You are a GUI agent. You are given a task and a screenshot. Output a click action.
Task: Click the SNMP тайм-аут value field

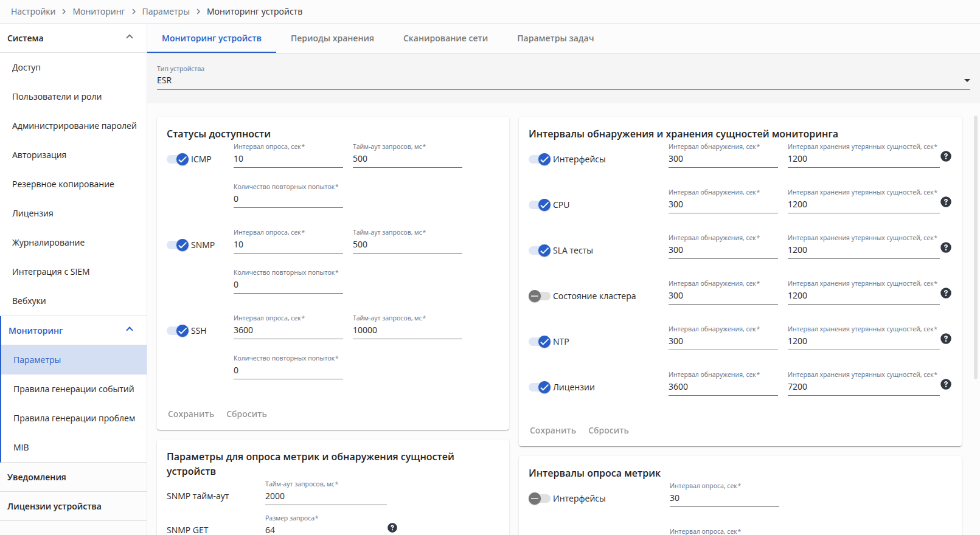[x=326, y=496]
